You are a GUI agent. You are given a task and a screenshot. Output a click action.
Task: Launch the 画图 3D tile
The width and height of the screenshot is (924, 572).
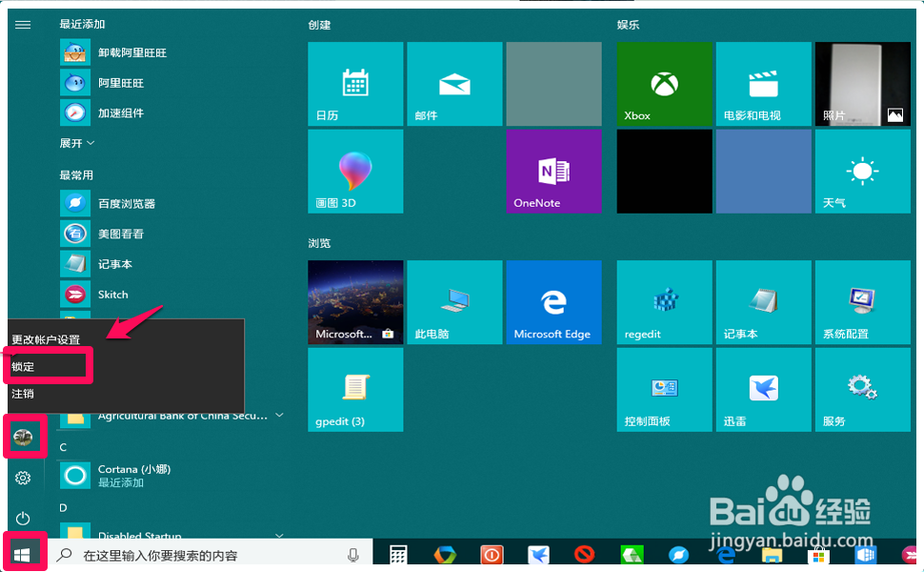click(355, 171)
